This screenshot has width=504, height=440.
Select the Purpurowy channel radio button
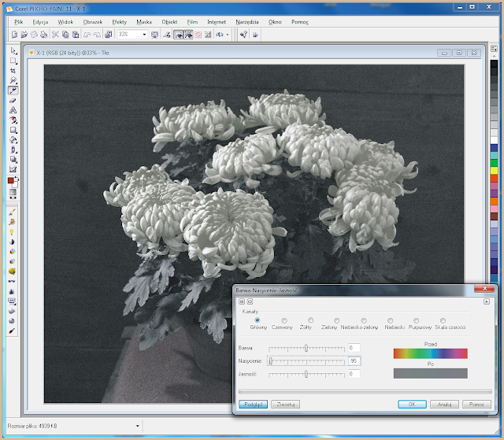(x=417, y=320)
